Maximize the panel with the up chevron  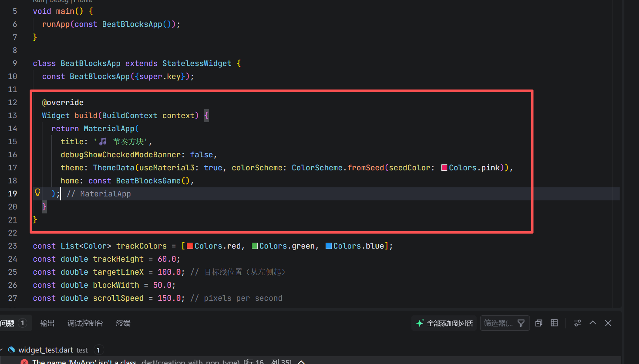point(593,323)
